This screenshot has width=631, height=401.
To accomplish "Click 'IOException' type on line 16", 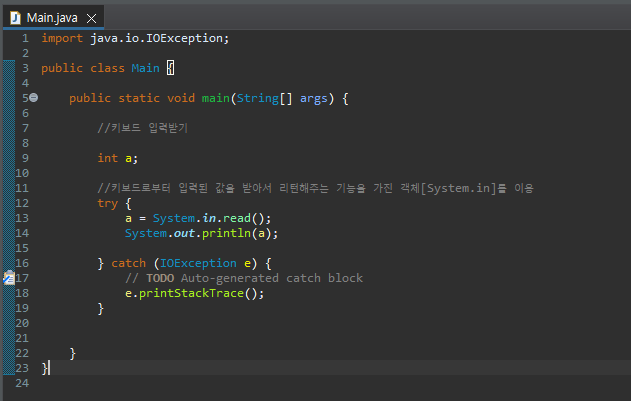I will tap(198, 263).
